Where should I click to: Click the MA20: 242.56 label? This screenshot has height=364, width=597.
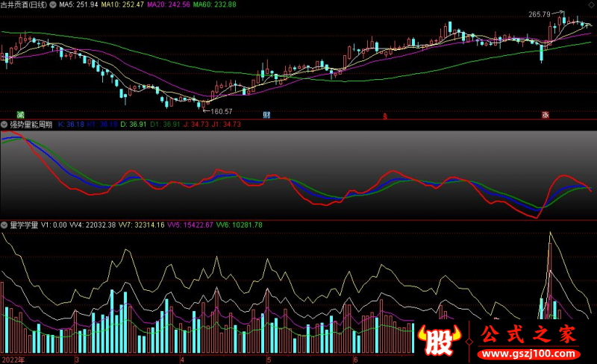point(169,5)
